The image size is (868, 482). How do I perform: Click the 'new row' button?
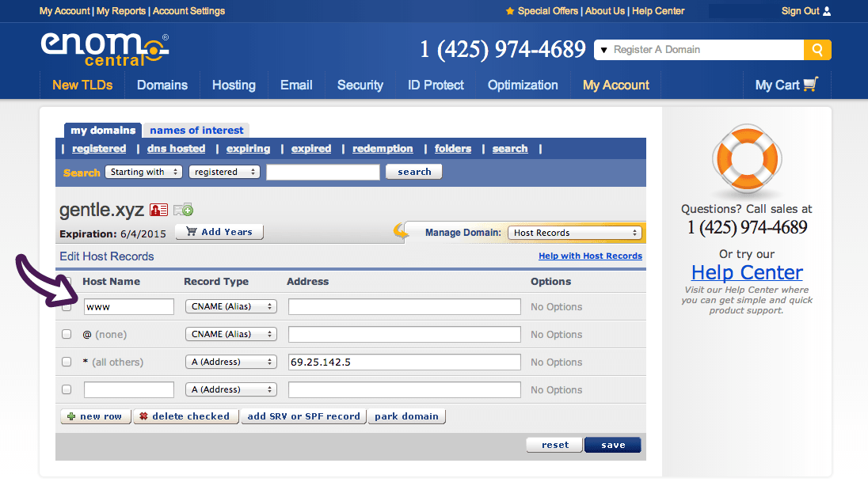[x=96, y=416]
